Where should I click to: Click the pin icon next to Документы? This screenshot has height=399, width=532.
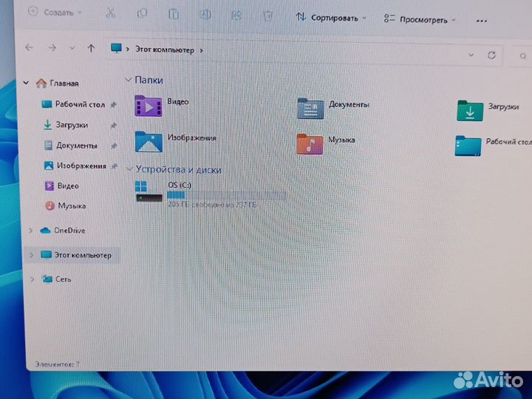[x=114, y=146]
